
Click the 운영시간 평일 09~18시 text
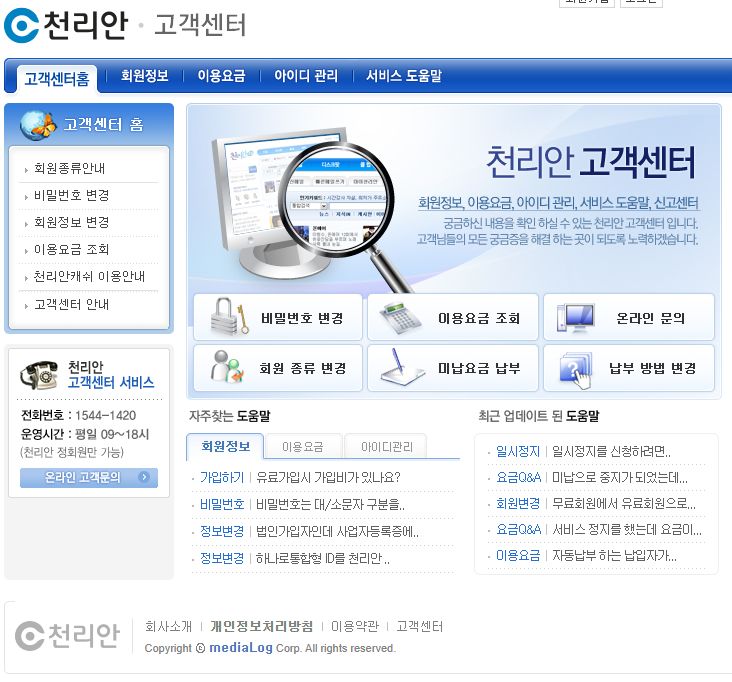tap(84, 434)
